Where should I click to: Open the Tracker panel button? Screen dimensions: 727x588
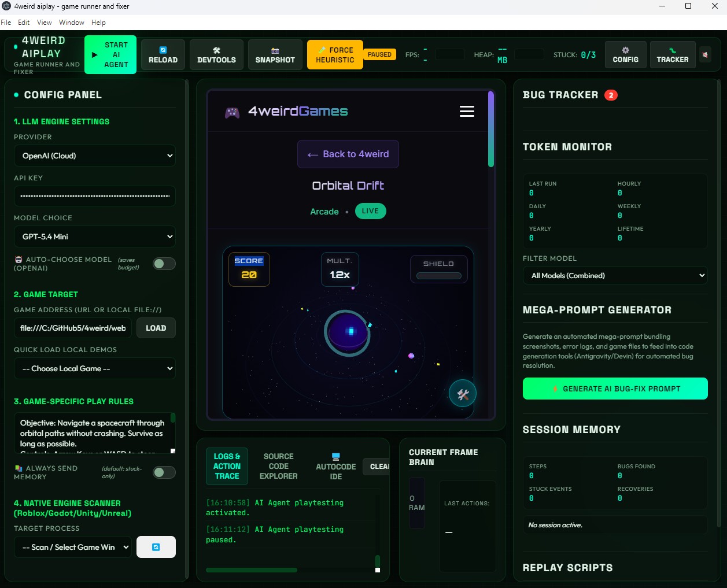pos(673,54)
